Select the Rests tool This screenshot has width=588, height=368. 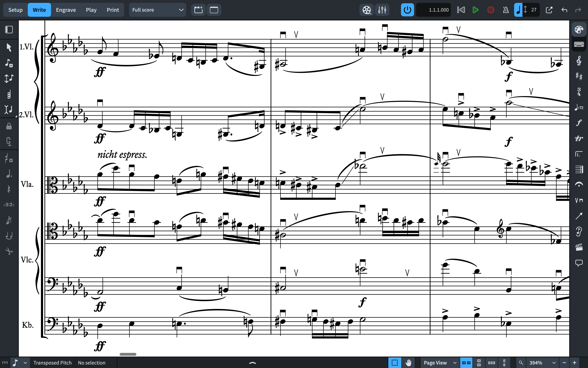click(x=9, y=189)
